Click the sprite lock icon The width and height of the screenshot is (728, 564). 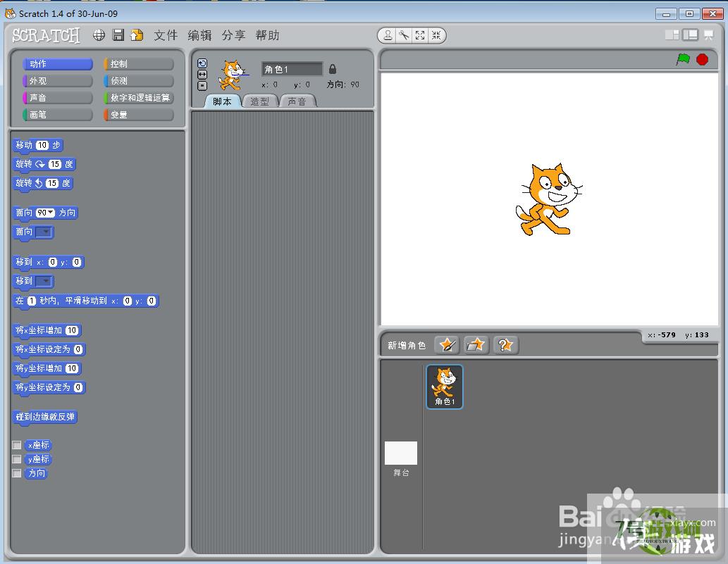click(x=333, y=69)
